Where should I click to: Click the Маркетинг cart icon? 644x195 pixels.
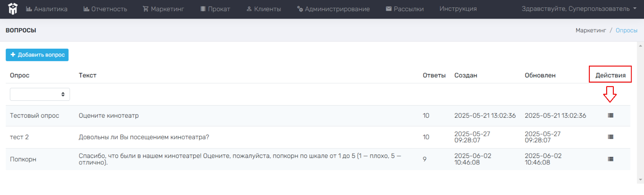pyautogui.click(x=146, y=8)
